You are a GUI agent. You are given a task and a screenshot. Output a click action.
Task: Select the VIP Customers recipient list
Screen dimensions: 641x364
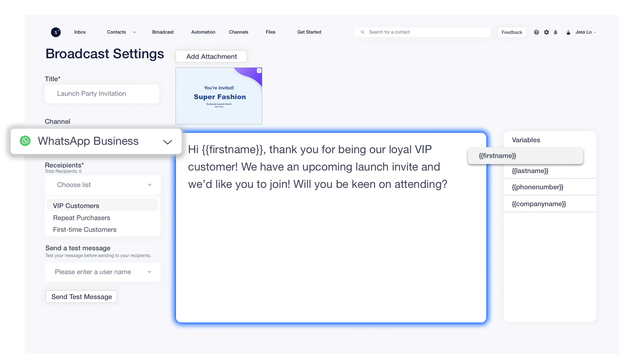tap(76, 205)
